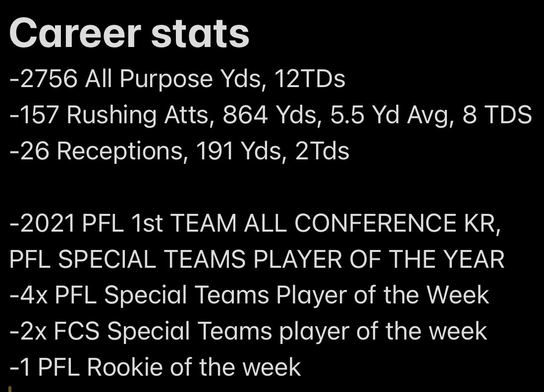544x392 pixels.
Task: Select the 1 PFL Rookie line
Action: pos(155,367)
